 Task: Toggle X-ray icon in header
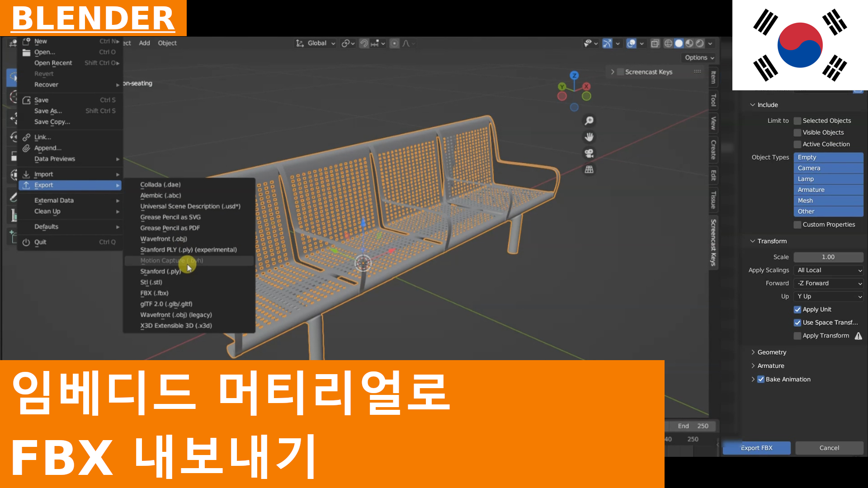(655, 43)
